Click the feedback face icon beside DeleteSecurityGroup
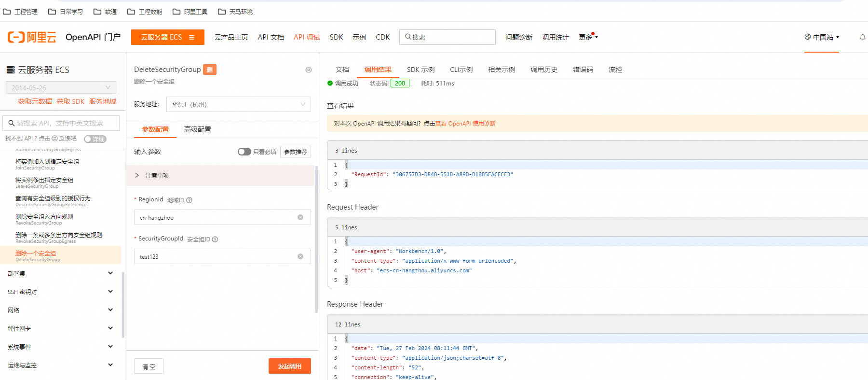The image size is (868, 380). 309,70
